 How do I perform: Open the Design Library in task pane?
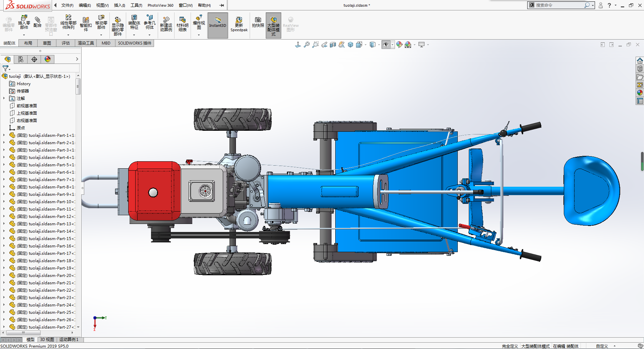pyautogui.click(x=640, y=69)
